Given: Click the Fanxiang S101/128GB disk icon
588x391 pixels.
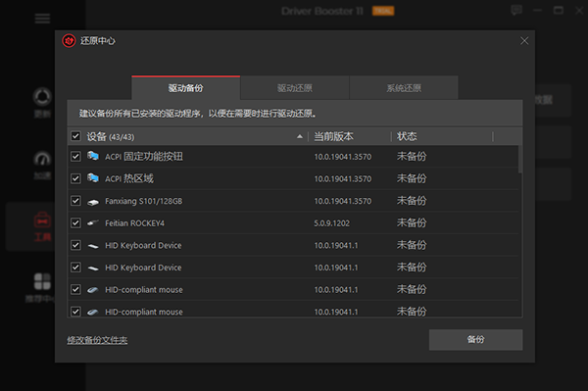Looking at the screenshot, I should (93, 202).
